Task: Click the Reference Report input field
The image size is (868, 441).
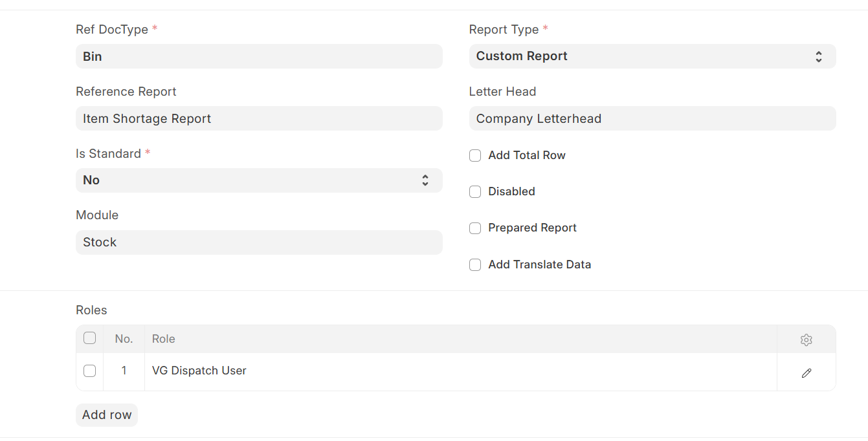Action: point(259,118)
